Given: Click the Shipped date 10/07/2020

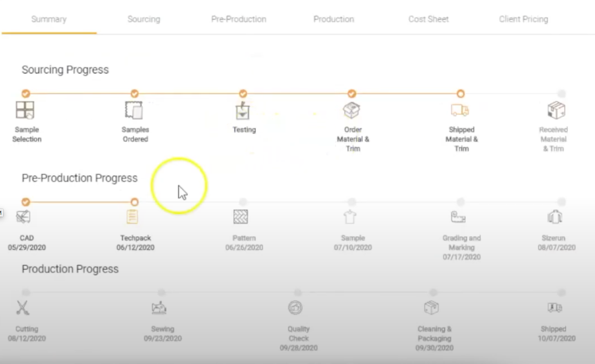Looking at the screenshot, I should click(x=557, y=338).
